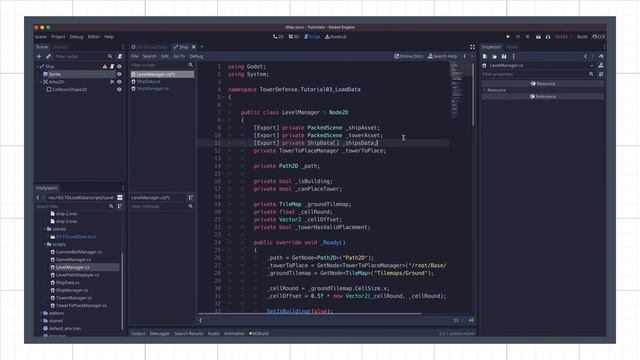Play a custom scene

click(x=548, y=37)
